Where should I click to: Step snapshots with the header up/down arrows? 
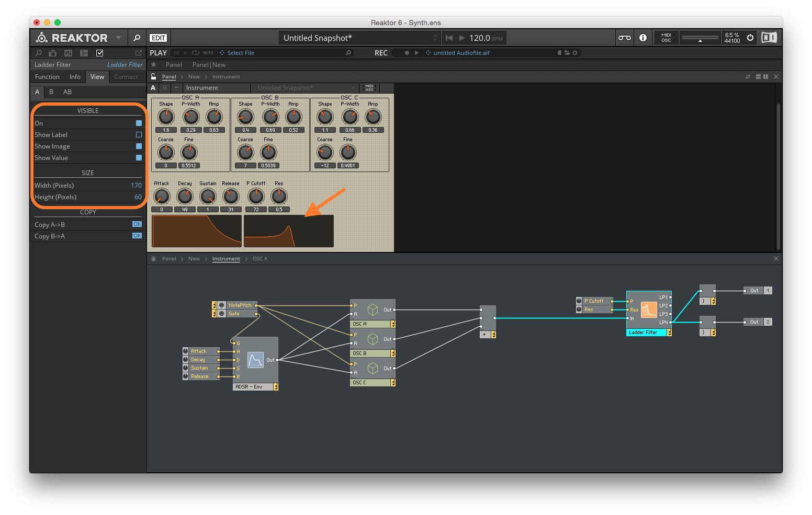tap(435, 38)
